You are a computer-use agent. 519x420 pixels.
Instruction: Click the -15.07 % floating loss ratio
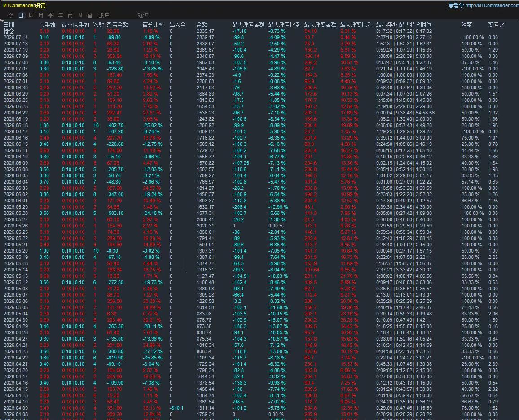click(278, 320)
